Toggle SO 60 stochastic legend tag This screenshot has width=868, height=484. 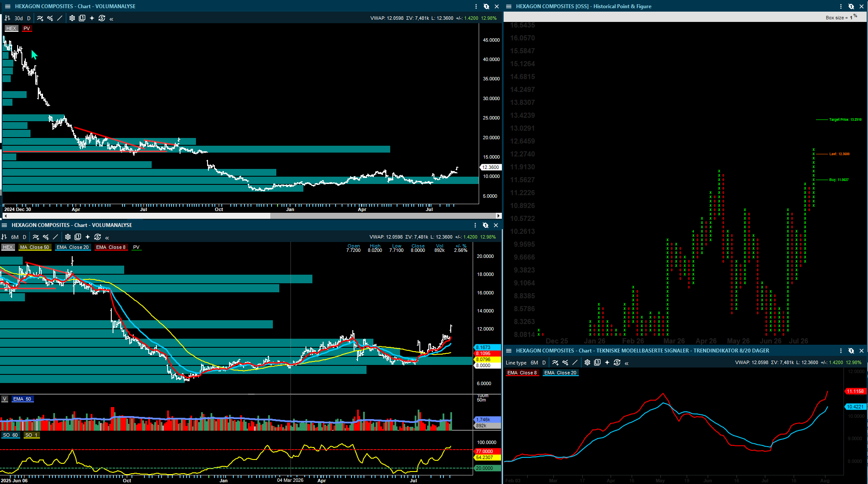tap(10, 435)
